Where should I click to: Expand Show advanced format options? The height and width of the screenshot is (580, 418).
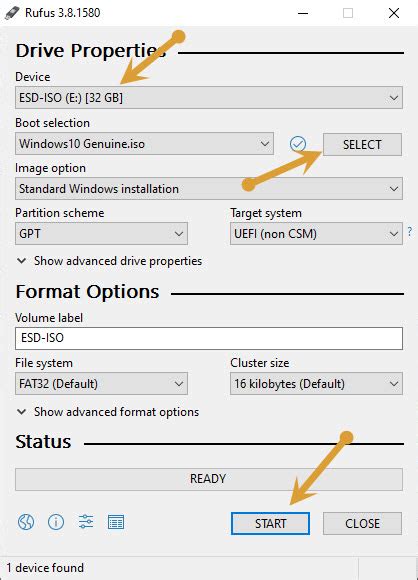click(x=108, y=412)
